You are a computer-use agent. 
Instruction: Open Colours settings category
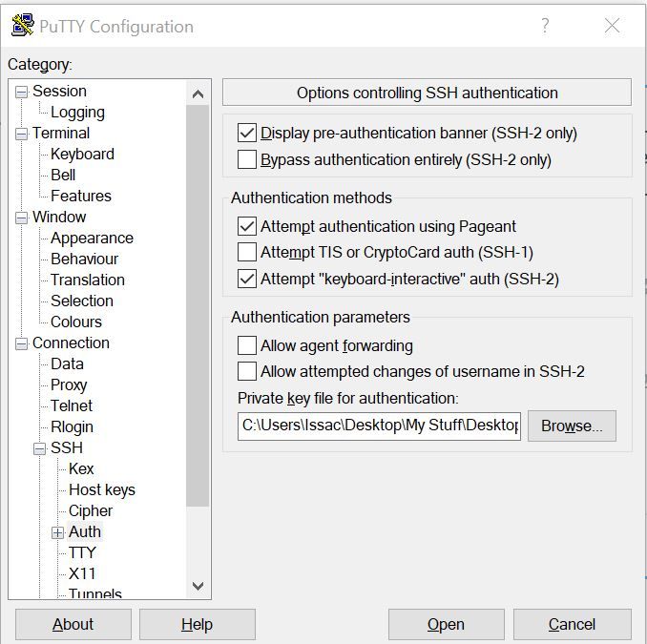pyautogui.click(x=76, y=322)
